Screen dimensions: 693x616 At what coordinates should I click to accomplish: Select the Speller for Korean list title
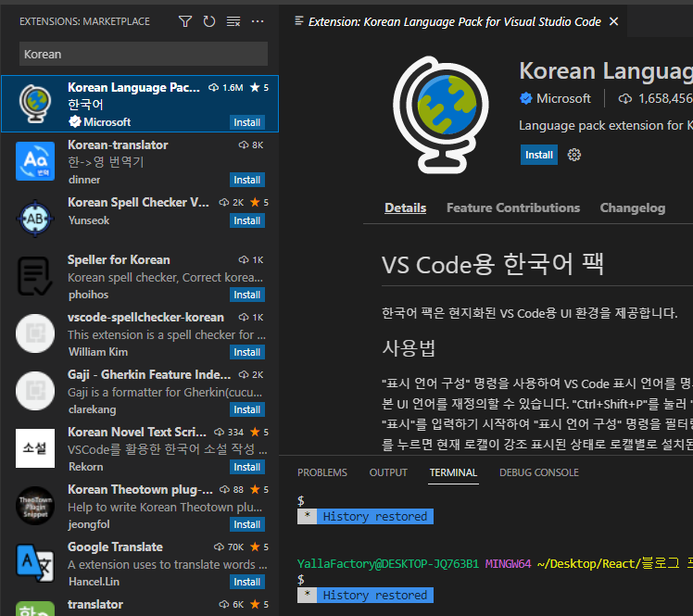point(119,260)
